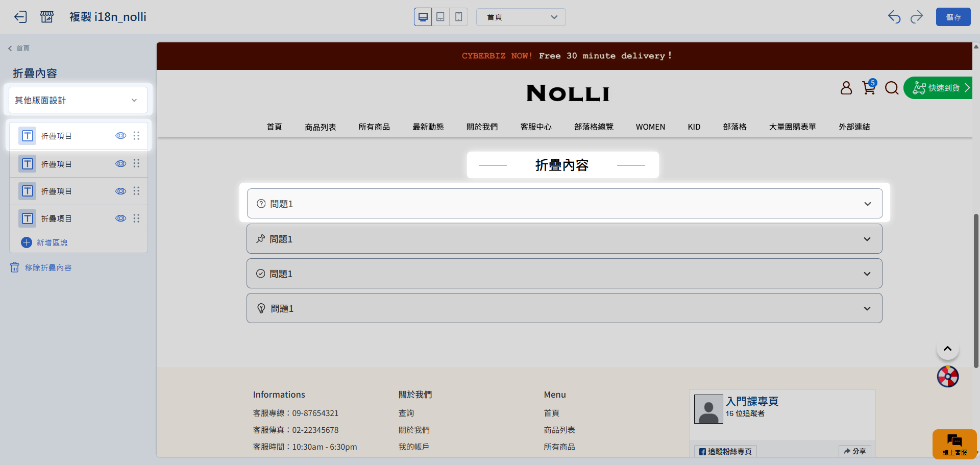The image size is (980, 465).
Task: Toggle visibility of the fourth 折疊項目
Action: tap(120, 218)
